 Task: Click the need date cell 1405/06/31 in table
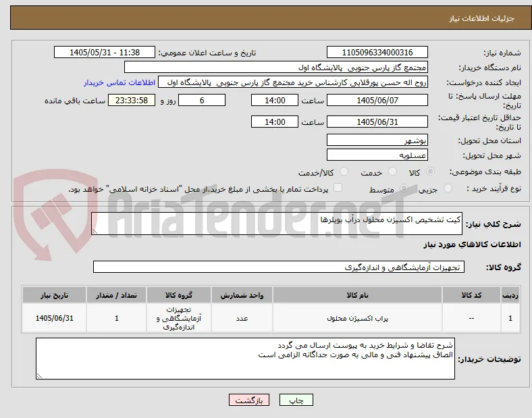(x=54, y=318)
